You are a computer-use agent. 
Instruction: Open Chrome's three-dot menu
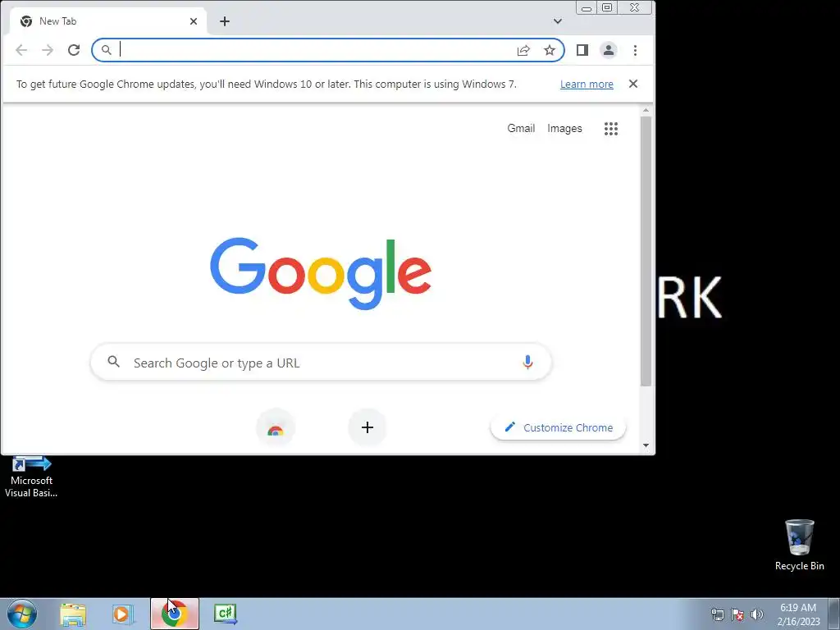coord(636,50)
